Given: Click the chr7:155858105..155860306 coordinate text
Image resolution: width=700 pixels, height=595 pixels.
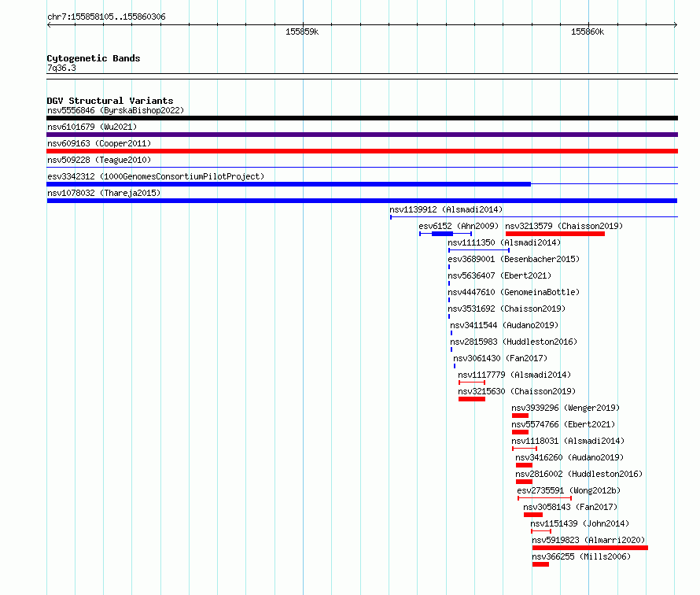Looking at the screenshot, I should [106, 17].
